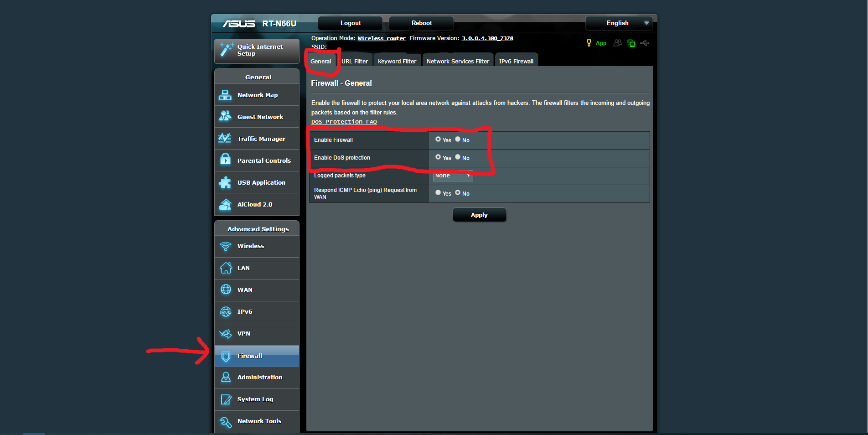This screenshot has height=435, width=868.
Task: Open the English language selector
Action: 619,23
